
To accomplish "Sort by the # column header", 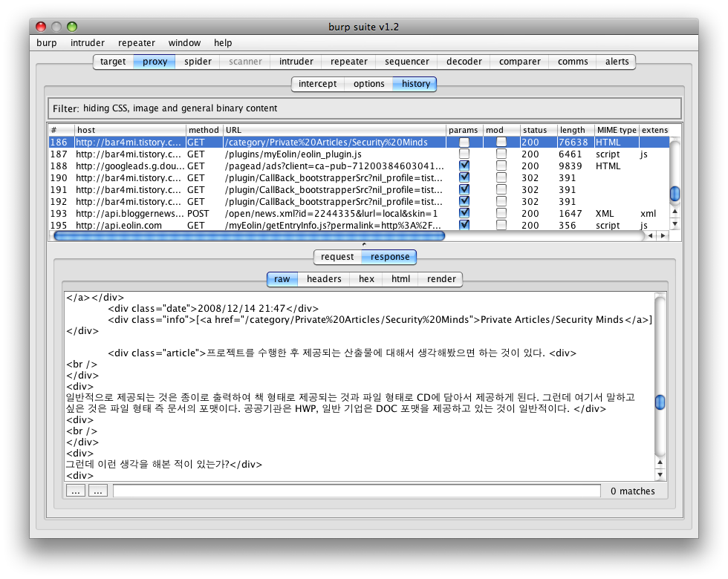I will [61, 130].
